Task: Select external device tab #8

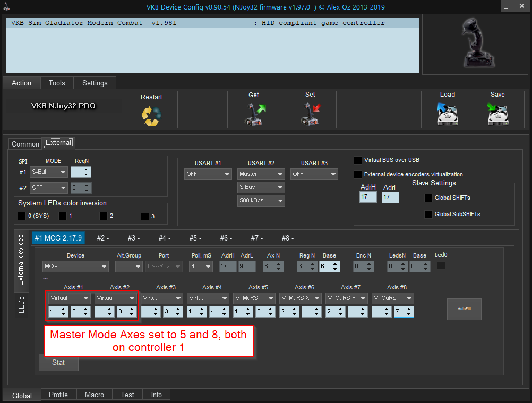Action: coord(288,238)
